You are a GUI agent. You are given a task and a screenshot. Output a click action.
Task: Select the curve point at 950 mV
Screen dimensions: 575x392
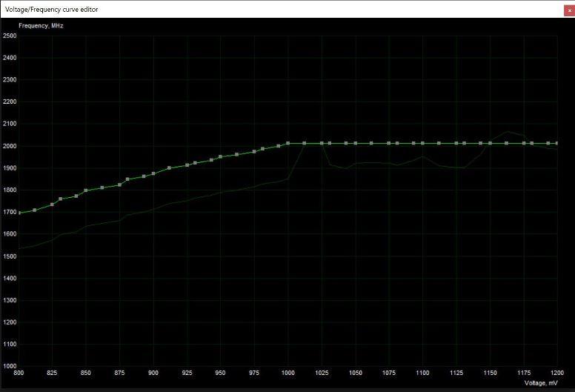(x=220, y=156)
